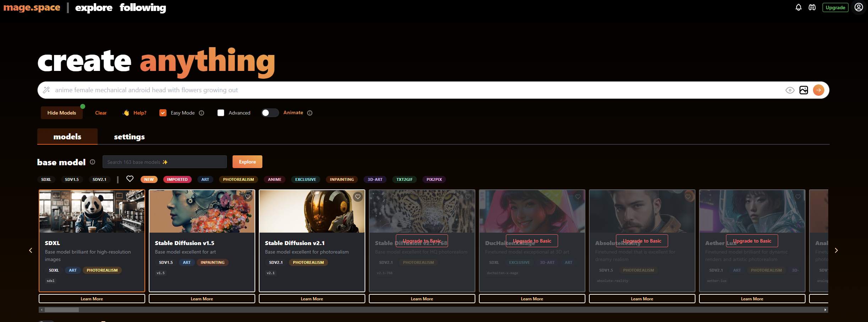
Task: Filter by the 3D-ART tag chip
Action: 375,179
